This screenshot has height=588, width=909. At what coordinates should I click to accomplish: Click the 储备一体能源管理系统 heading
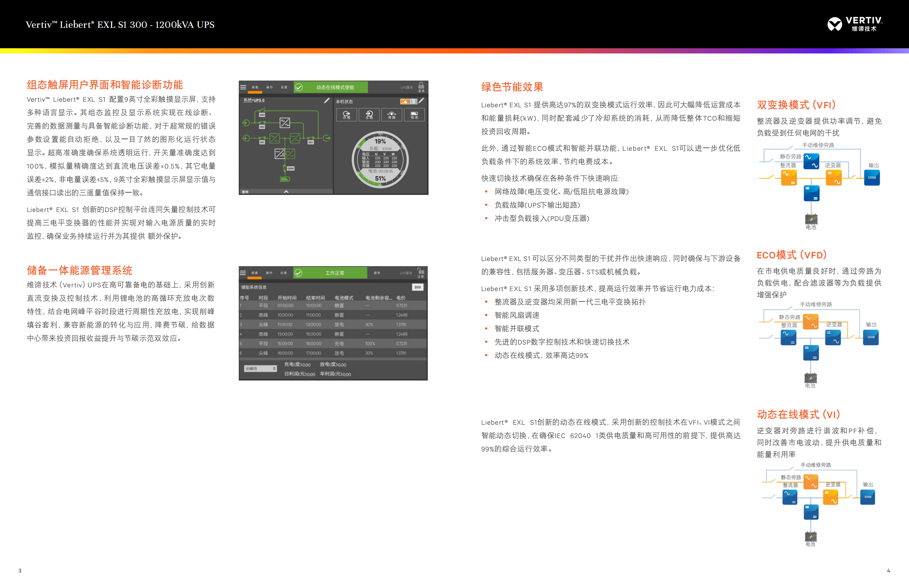[x=79, y=270]
